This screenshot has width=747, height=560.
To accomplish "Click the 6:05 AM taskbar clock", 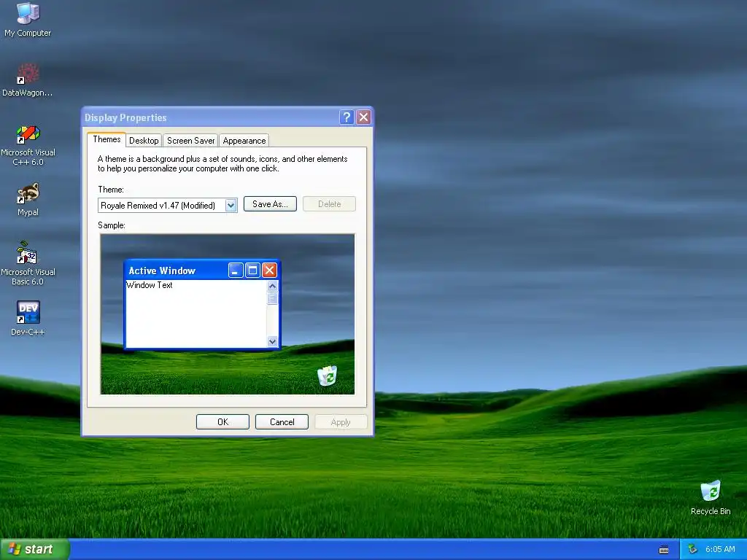I will 720,549.
